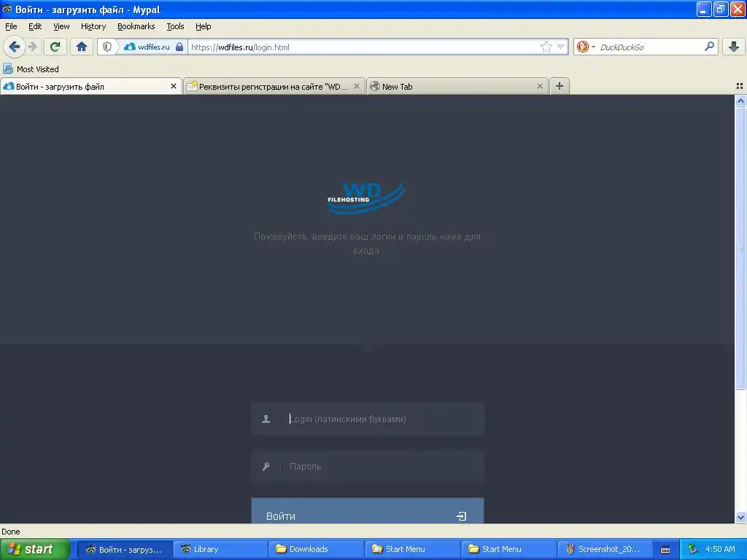The width and height of the screenshot is (747, 560).
Task: Switch to the first Start Menu taskbar item
Action: [412, 549]
